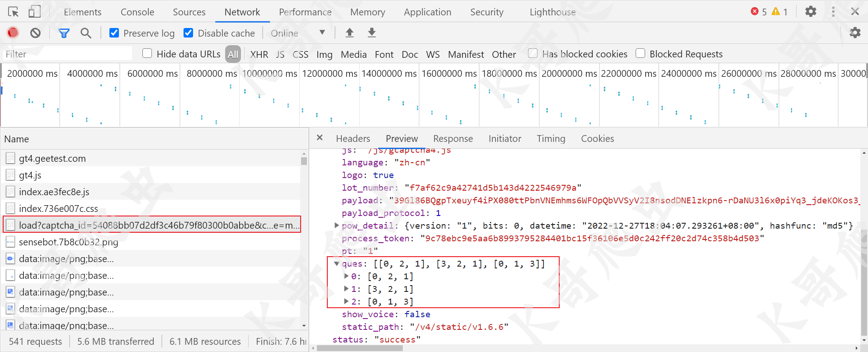
Task: Expand ques item 0: [0, 2, 1]
Action: point(346,276)
